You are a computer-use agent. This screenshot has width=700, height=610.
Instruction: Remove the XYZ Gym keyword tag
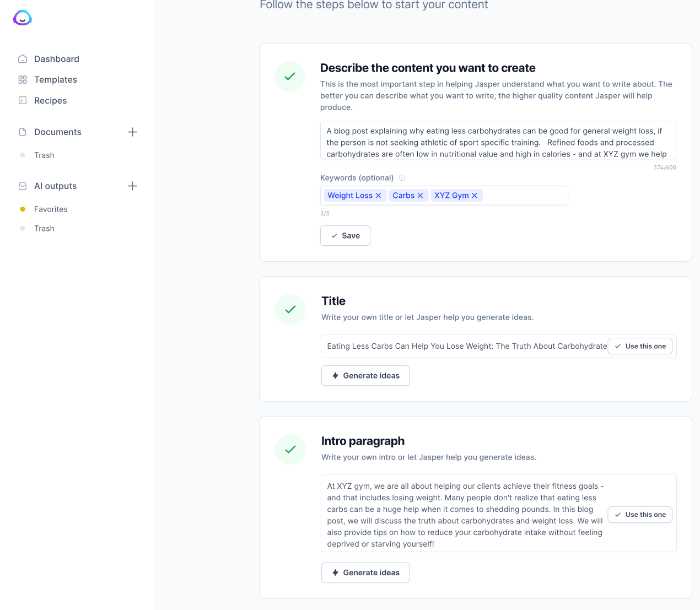(x=475, y=196)
